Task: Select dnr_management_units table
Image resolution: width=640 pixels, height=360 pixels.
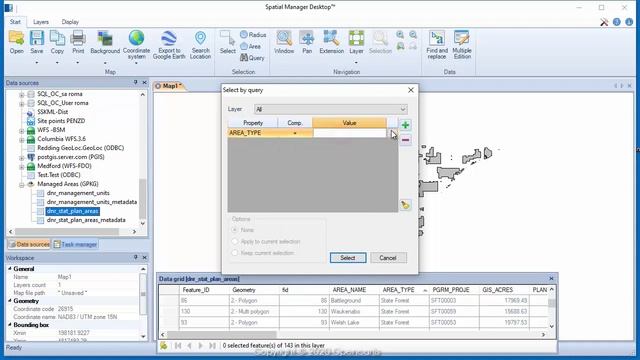Action: (78, 193)
